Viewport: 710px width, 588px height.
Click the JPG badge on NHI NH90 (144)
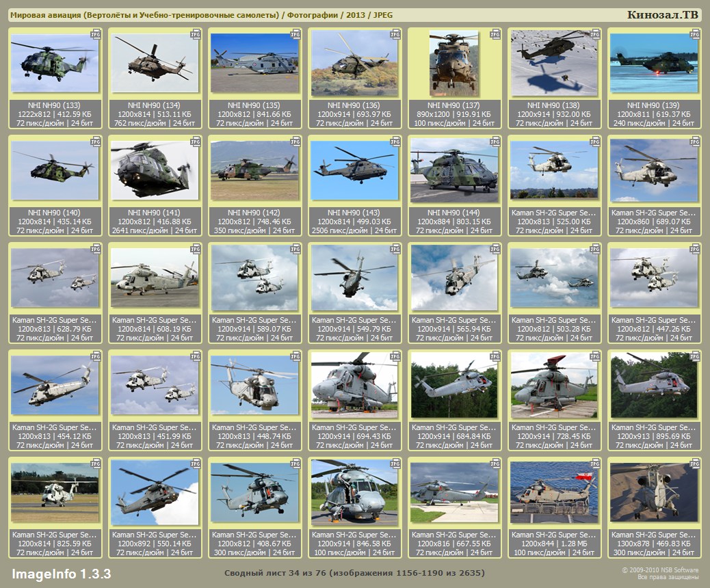tap(495, 142)
